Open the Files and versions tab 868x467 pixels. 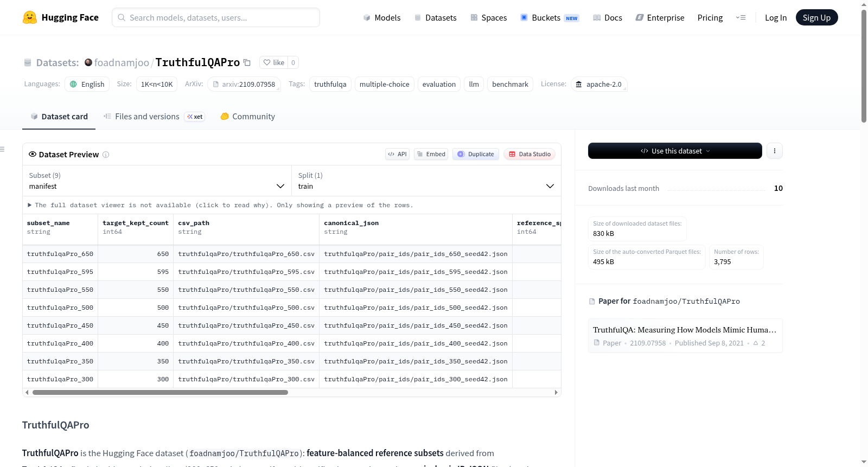(154, 116)
